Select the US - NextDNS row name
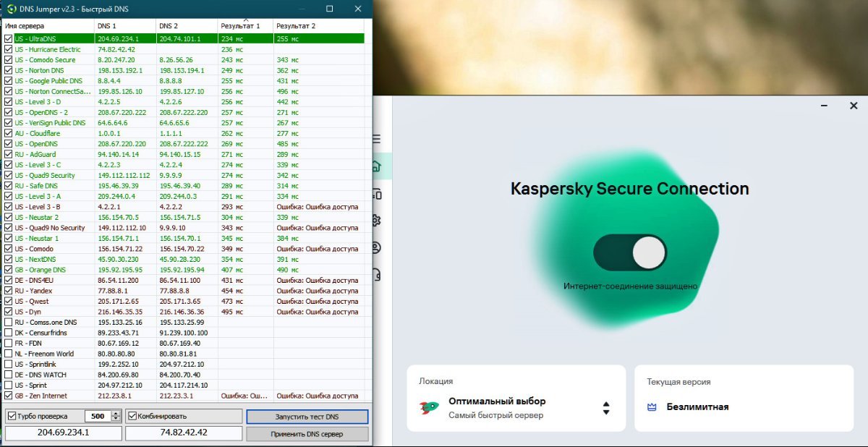This screenshot has width=868, height=447. tap(35, 259)
